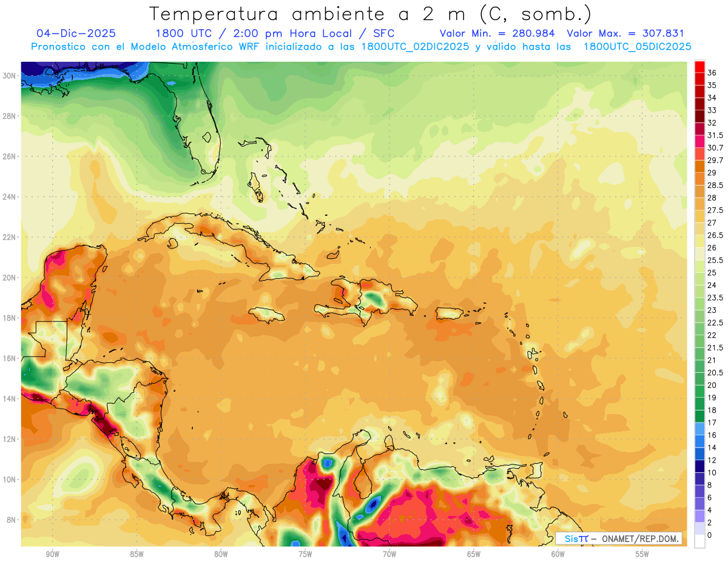Select the '85W' longitude axis label
Viewport: 728px width, 562px height.
[136, 554]
